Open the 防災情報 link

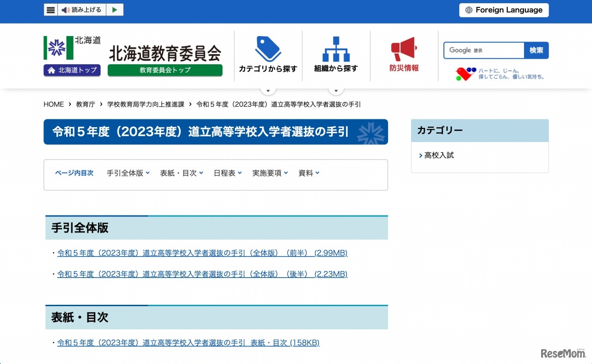pos(404,68)
